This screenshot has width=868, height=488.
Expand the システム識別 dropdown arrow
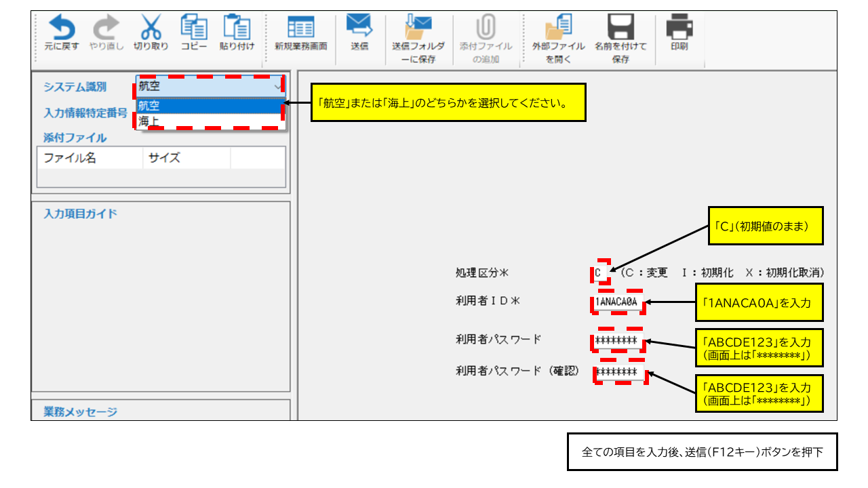tap(277, 87)
